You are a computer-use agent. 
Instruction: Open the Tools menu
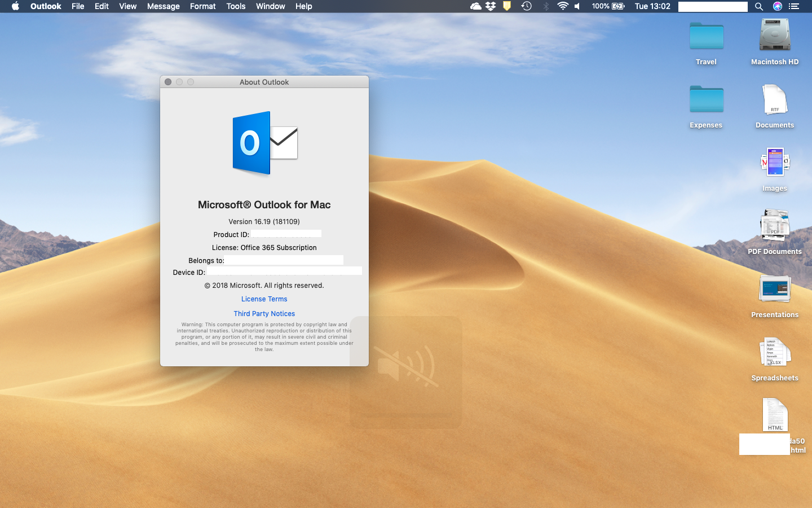(236, 6)
